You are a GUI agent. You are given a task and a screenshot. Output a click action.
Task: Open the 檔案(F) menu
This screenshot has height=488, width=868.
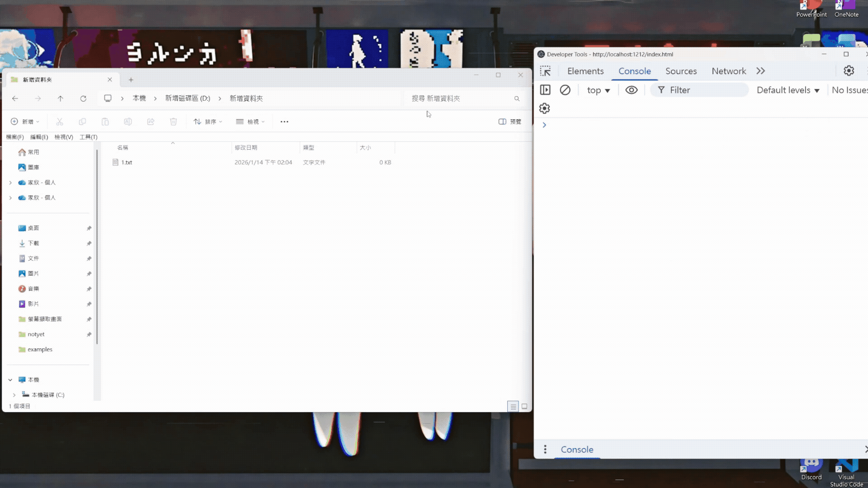pos(15,137)
